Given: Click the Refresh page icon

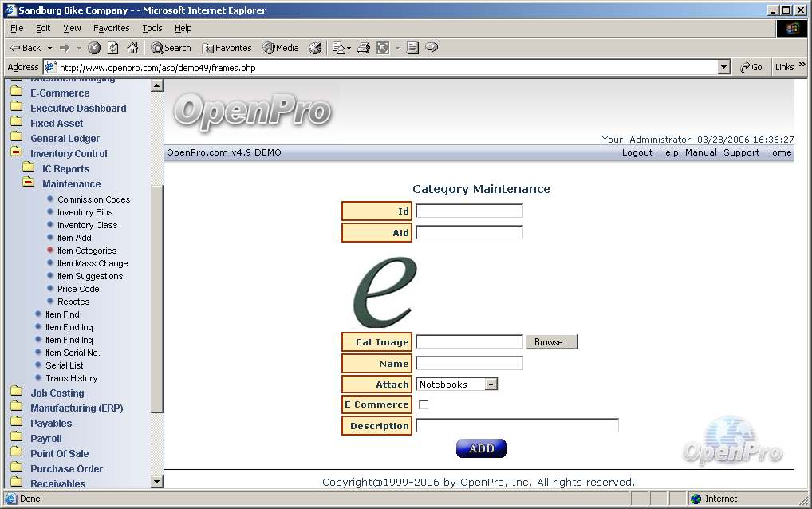Looking at the screenshot, I should tap(113, 48).
